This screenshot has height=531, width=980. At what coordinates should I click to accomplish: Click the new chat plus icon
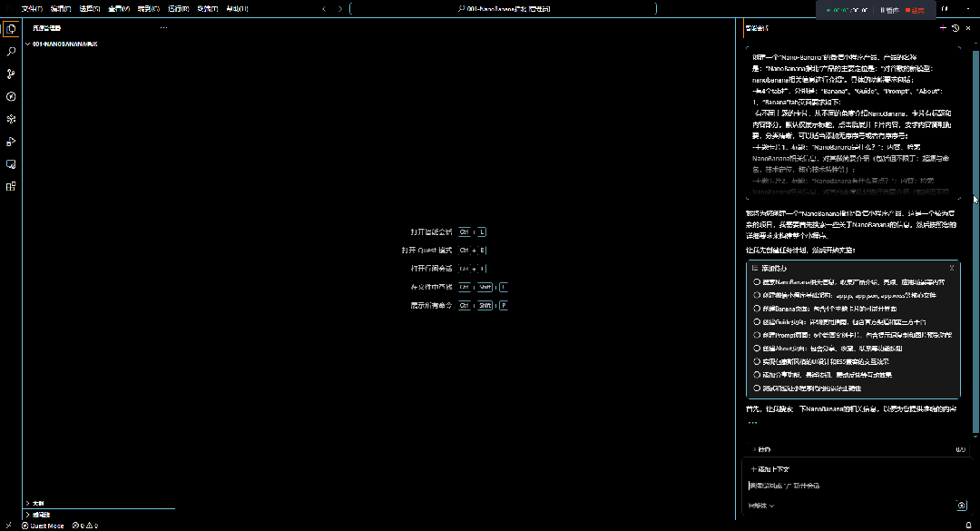coord(944,28)
